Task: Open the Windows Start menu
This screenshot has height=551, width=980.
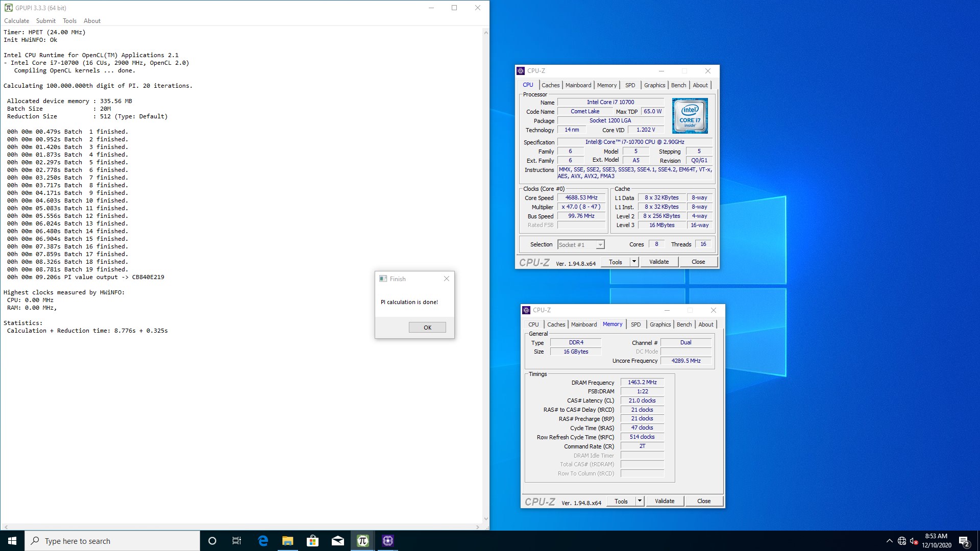Action: tap(12, 541)
